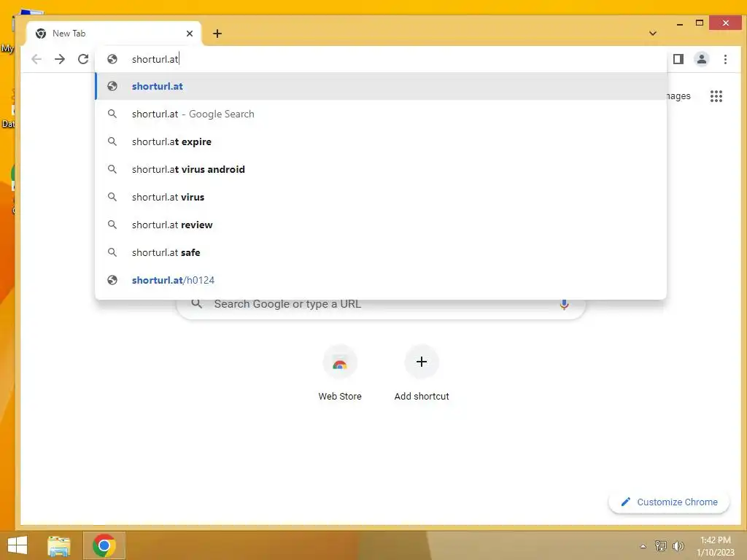Open a new tab with plus button

tap(217, 34)
